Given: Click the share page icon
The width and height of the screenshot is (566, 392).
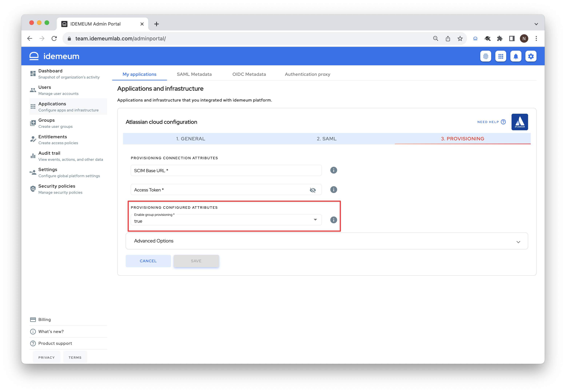Looking at the screenshot, I should tap(448, 38).
